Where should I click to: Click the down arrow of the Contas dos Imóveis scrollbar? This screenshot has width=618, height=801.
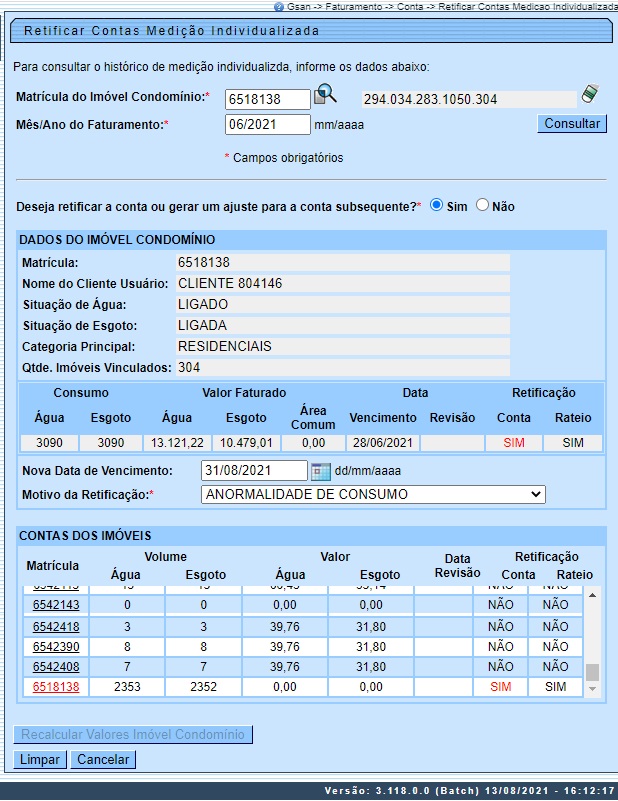pyautogui.click(x=592, y=688)
